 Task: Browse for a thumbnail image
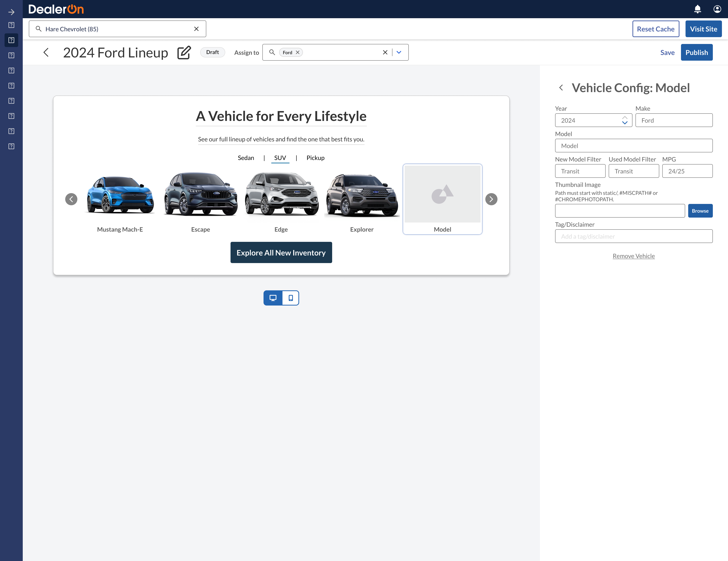[x=700, y=211]
